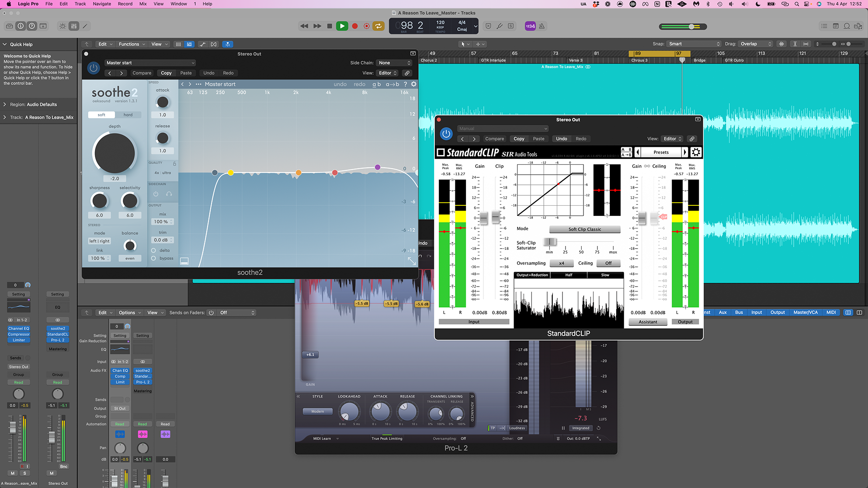Select Master/VCA mixer filter tab
Screen dimensions: 868x488
click(x=806, y=312)
